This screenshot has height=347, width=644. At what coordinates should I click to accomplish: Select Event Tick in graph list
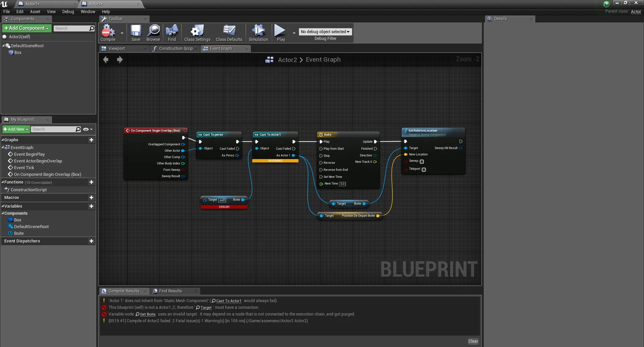(24, 168)
